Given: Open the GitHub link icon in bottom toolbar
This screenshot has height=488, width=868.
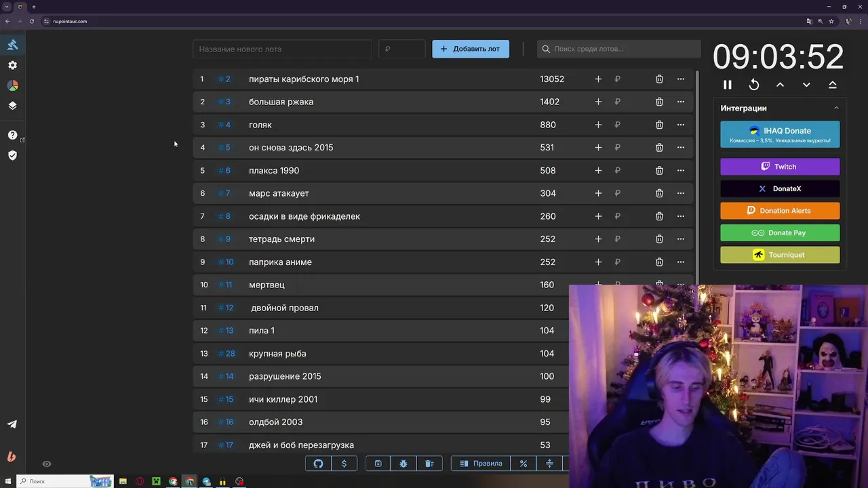Looking at the screenshot, I should [318, 464].
